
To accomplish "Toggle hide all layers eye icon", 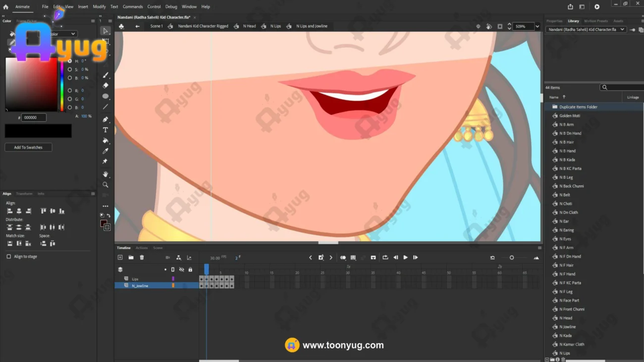I will click(181, 270).
